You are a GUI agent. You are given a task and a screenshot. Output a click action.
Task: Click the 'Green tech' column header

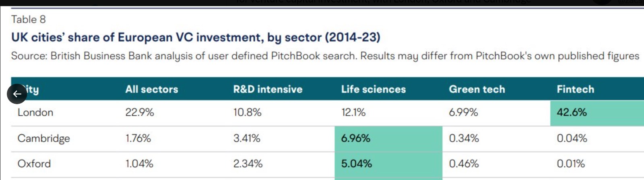[477, 89]
